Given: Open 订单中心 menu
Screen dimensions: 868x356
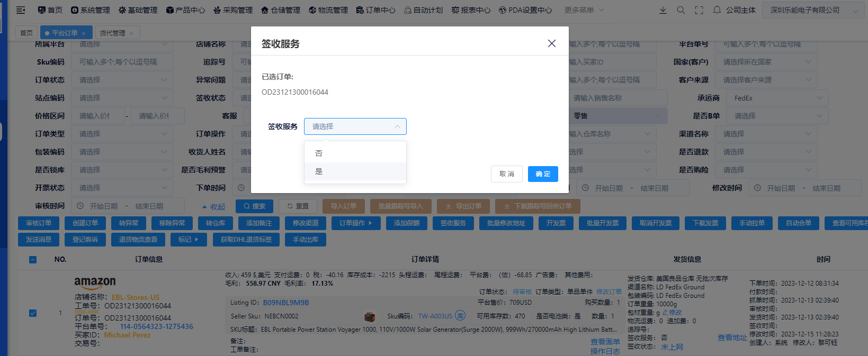Looking at the screenshot, I should click(376, 10).
